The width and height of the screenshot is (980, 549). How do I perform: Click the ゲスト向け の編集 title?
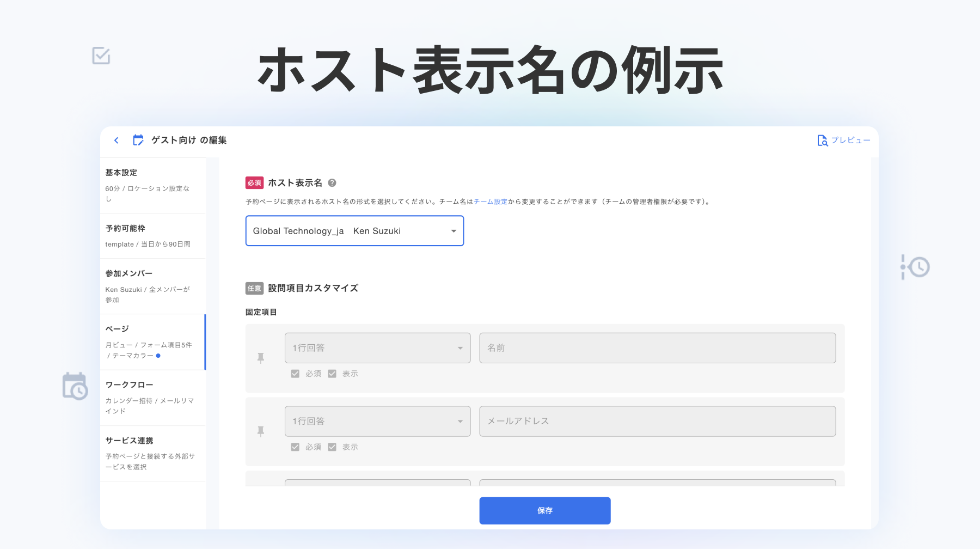click(189, 140)
